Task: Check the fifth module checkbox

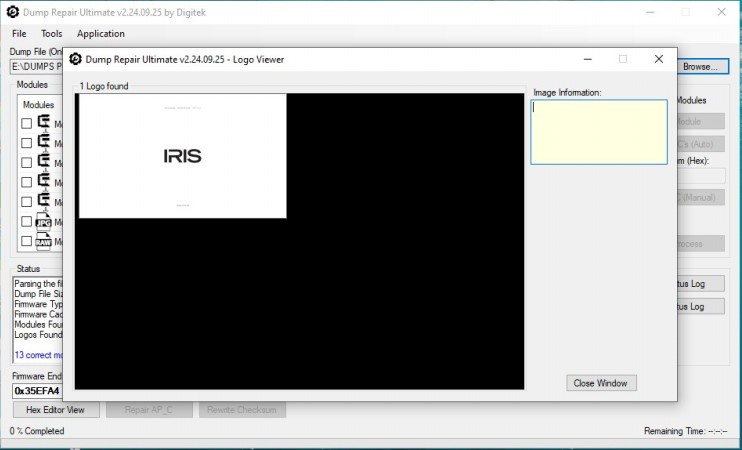Action: click(26, 202)
